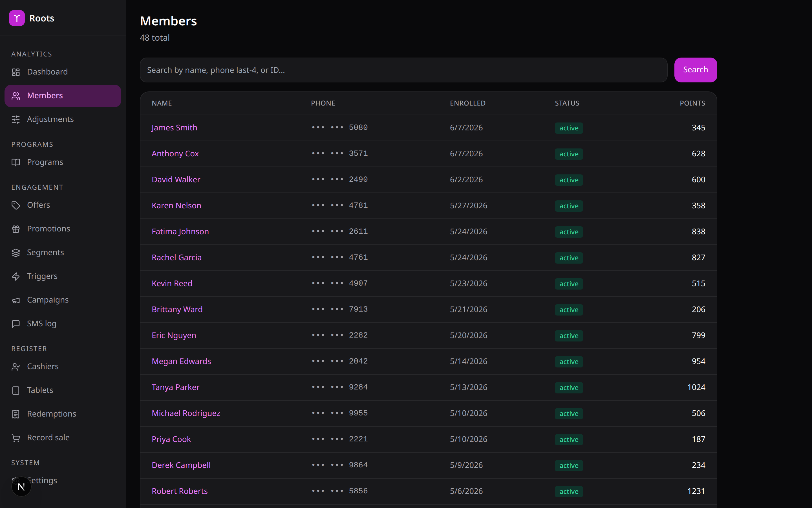
Task: Click the Segments layers icon
Action: point(16,253)
